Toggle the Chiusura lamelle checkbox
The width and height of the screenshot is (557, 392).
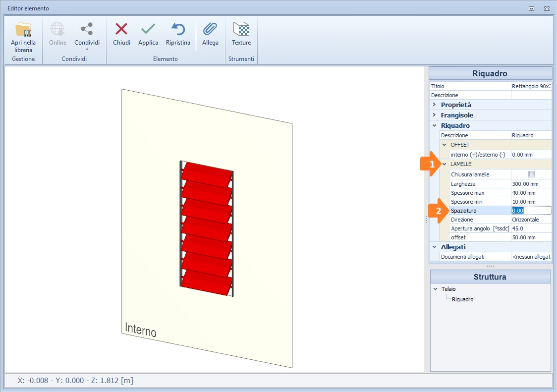531,174
